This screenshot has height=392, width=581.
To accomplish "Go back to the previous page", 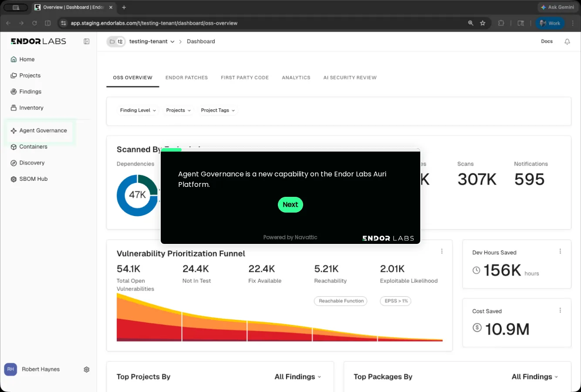I will pyautogui.click(x=8, y=23).
